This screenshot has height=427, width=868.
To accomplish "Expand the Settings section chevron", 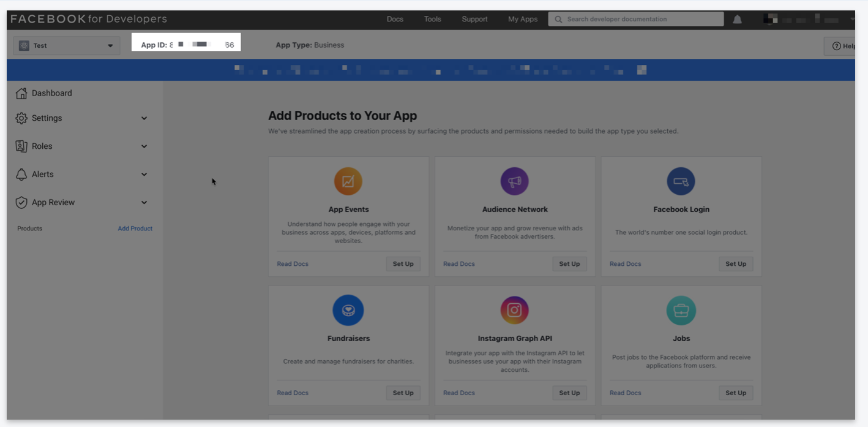I will (x=144, y=118).
